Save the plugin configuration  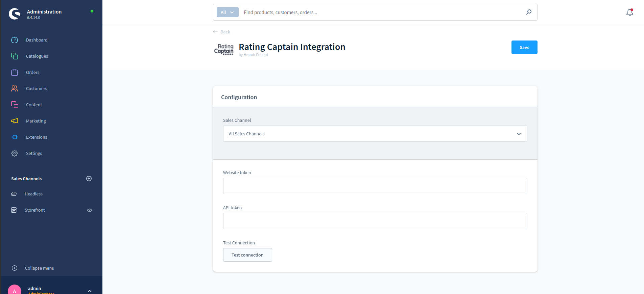[x=524, y=47]
